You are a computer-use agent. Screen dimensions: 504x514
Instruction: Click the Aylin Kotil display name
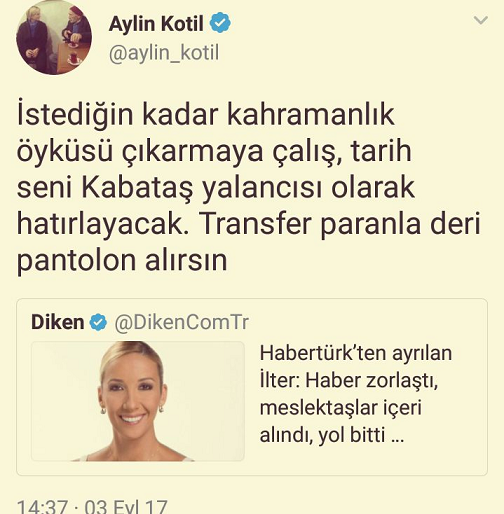click(x=156, y=24)
